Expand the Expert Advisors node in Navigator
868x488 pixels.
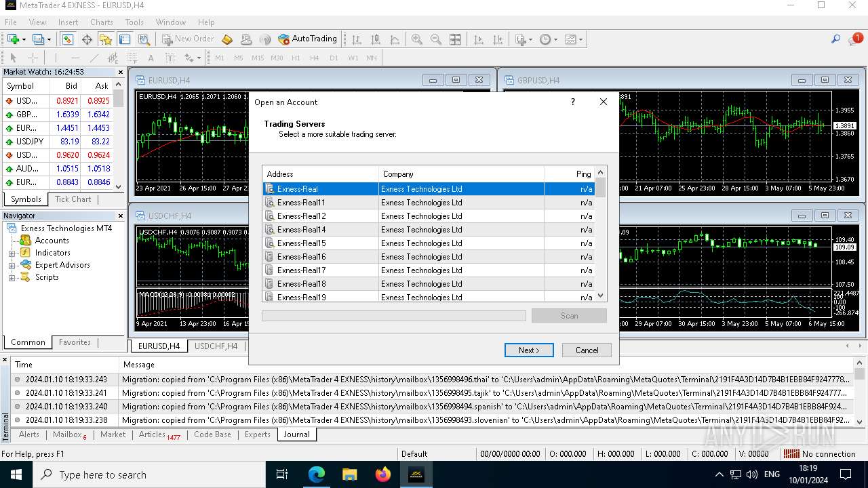coord(12,265)
